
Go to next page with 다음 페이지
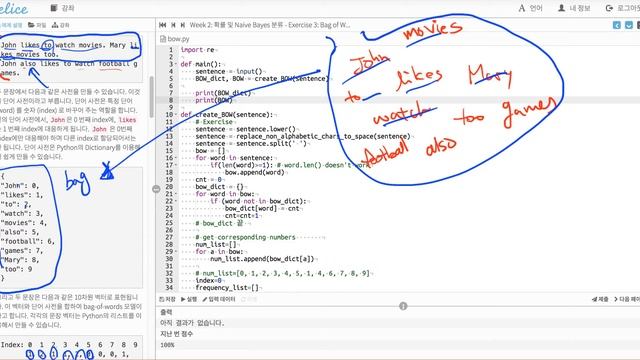627,299
